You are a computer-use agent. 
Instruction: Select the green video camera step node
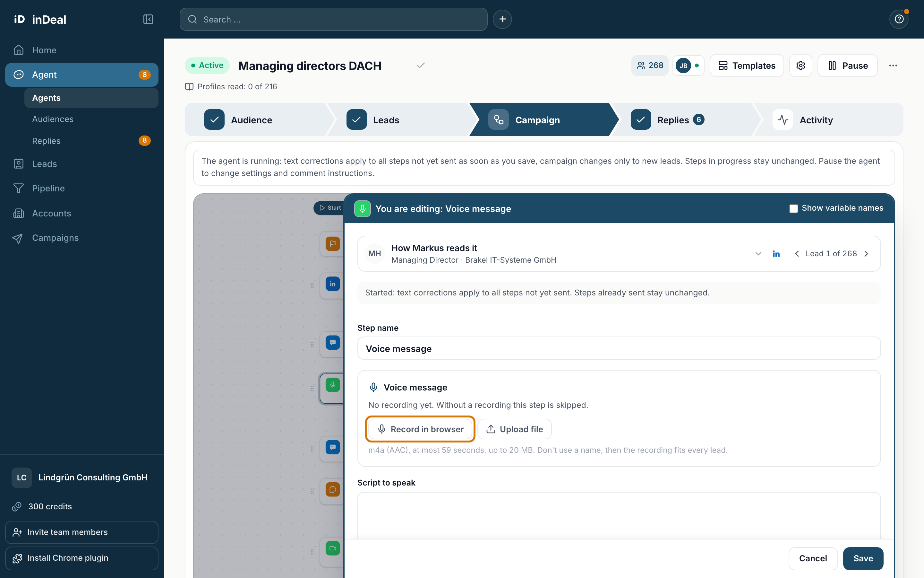(333, 548)
